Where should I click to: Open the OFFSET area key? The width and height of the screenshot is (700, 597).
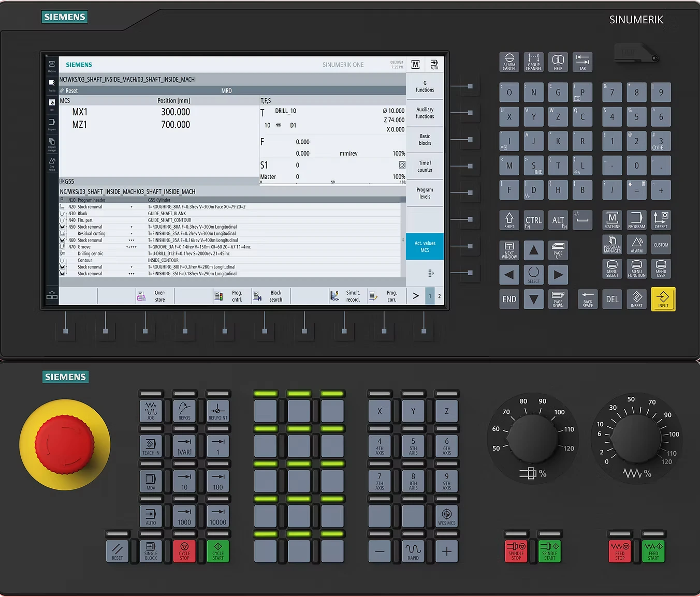pyautogui.click(x=661, y=220)
